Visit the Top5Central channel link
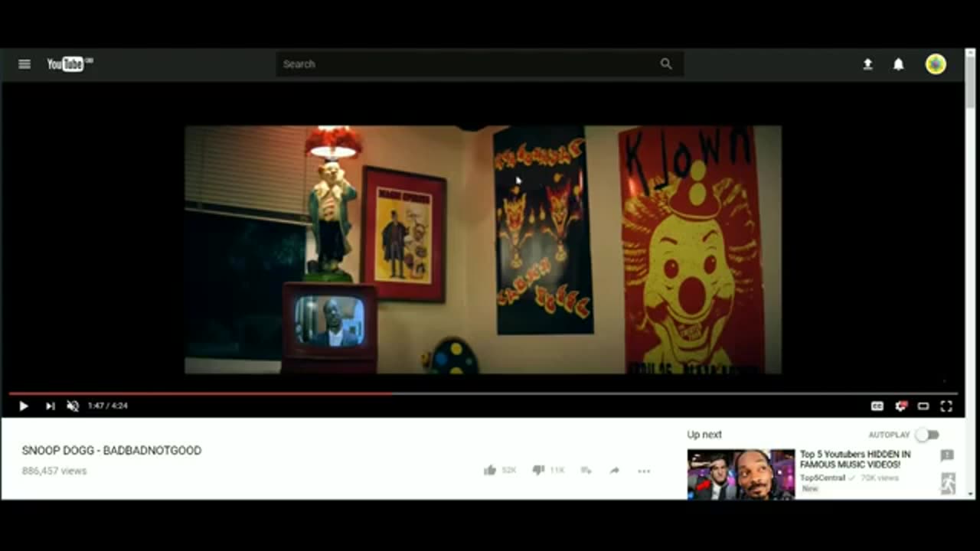The width and height of the screenshot is (980, 551). 822,478
